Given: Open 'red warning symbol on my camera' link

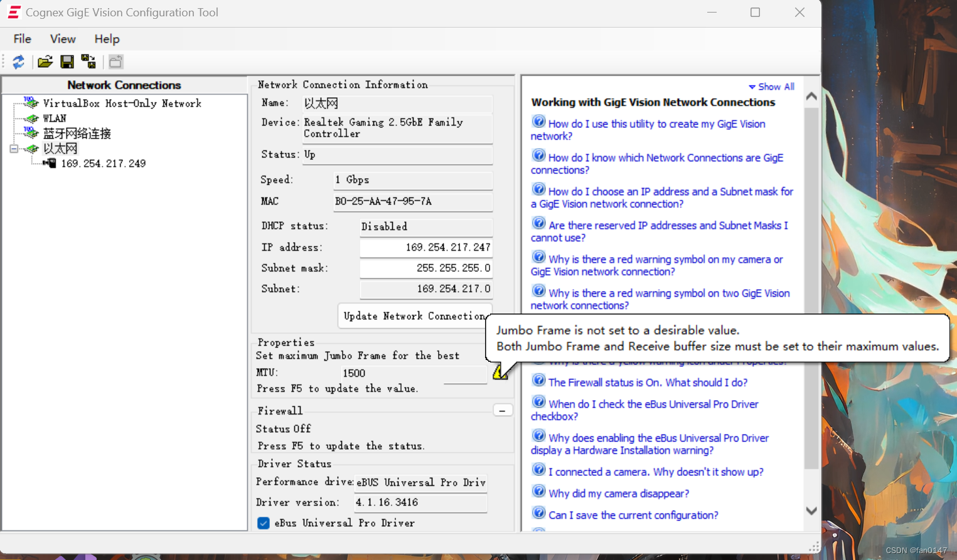Looking at the screenshot, I should point(657,265).
